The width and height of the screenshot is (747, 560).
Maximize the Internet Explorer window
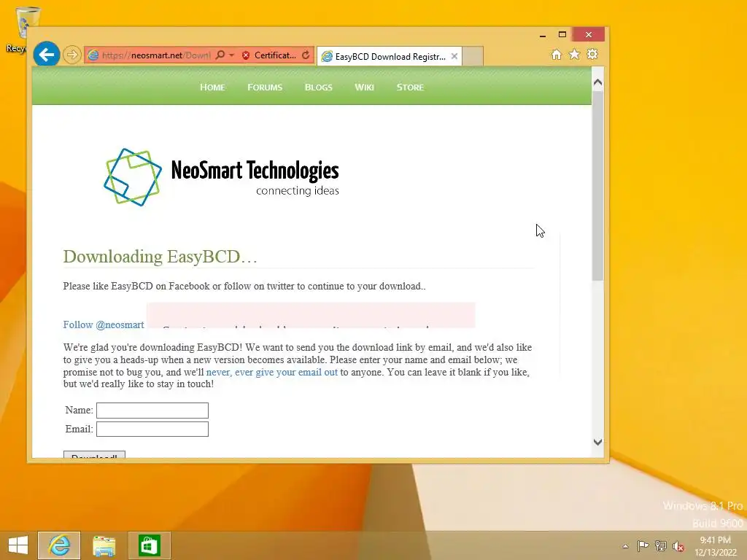click(562, 34)
